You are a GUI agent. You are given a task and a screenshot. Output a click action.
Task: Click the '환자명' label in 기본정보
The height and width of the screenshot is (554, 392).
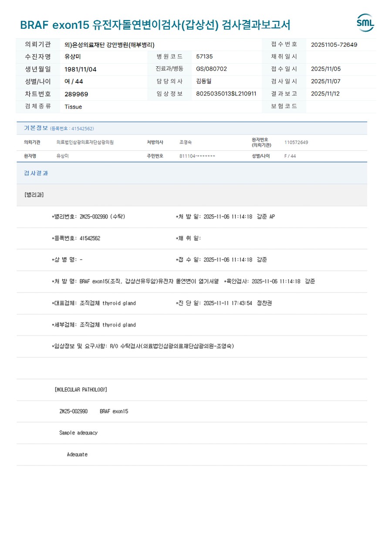click(x=30, y=156)
